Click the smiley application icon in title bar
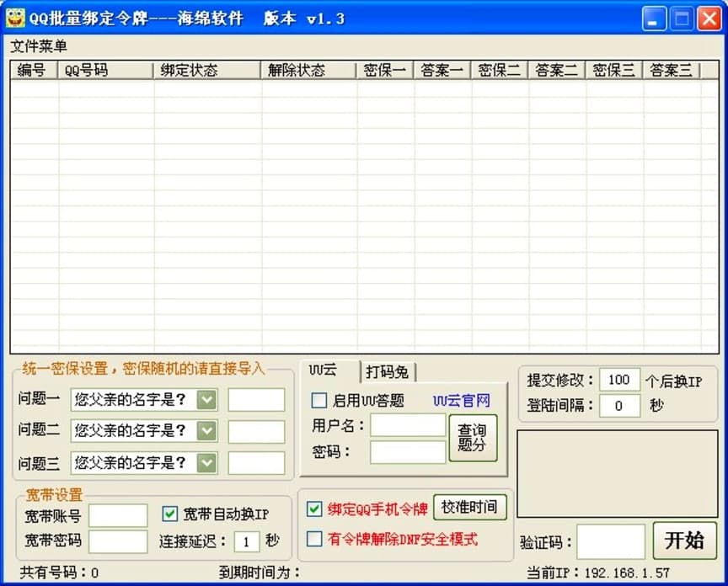Viewport: 728px width, 586px height. [x=14, y=18]
